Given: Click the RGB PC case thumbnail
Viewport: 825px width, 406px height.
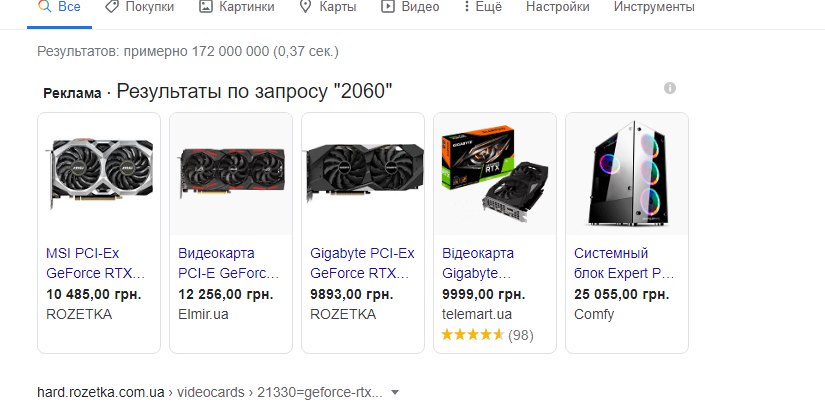Looking at the screenshot, I should [x=627, y=174].
